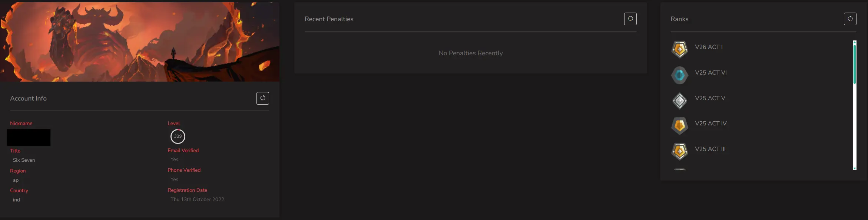The image size is (868, 220).
Task: Select the V26 ACT I text label
Action: [709, 47]
